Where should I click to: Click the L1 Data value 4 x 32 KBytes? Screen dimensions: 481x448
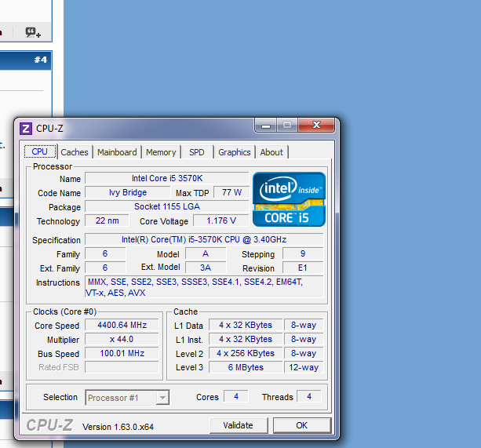point(246,325)
